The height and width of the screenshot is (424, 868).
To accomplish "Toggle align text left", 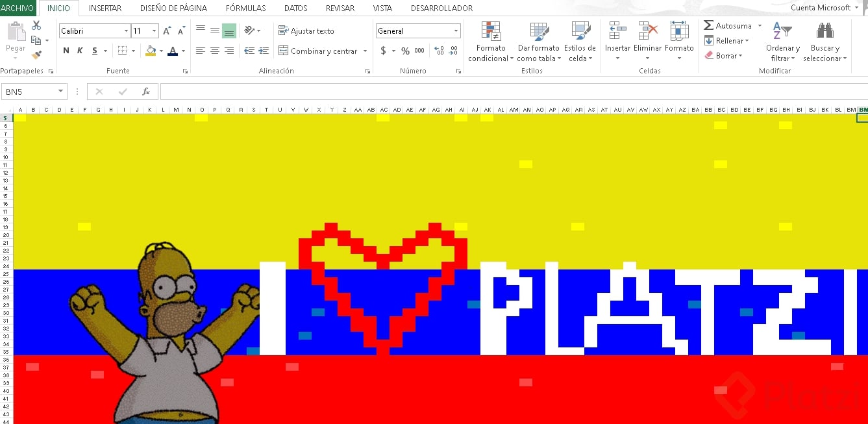I will click(201, 51).
